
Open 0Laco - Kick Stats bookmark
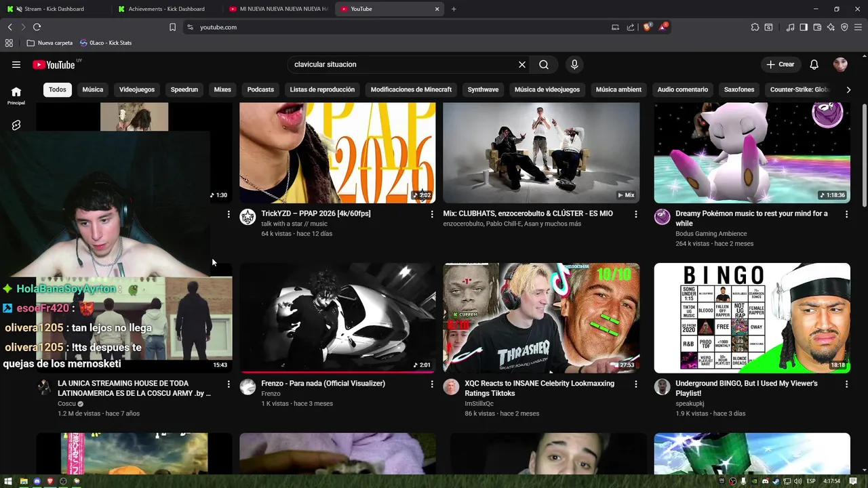pos(105,43)
